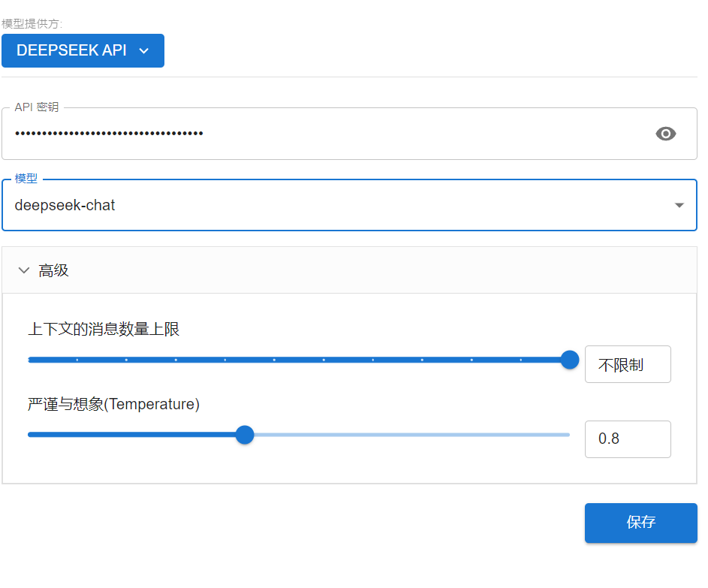The width and height of the screenshot is (708, 588).
Task: Click the 模型 dropdown arrow
Action: (679, 205)
